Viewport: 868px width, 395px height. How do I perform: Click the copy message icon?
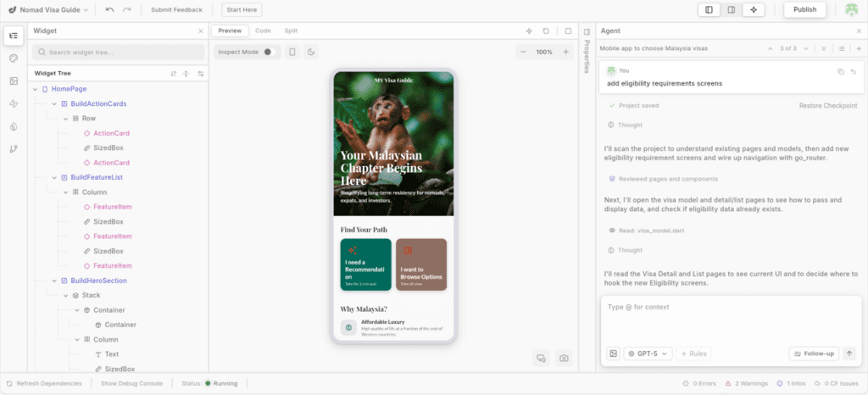(841, 71)
